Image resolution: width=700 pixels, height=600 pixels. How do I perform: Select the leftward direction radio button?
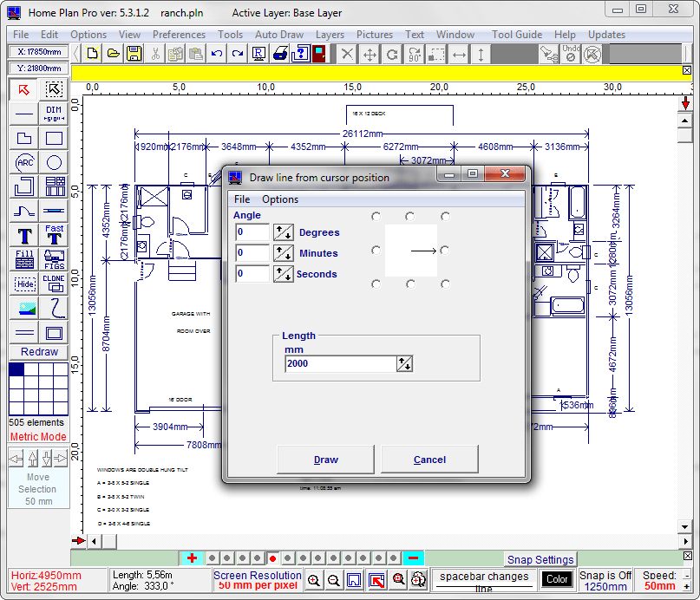376,251
